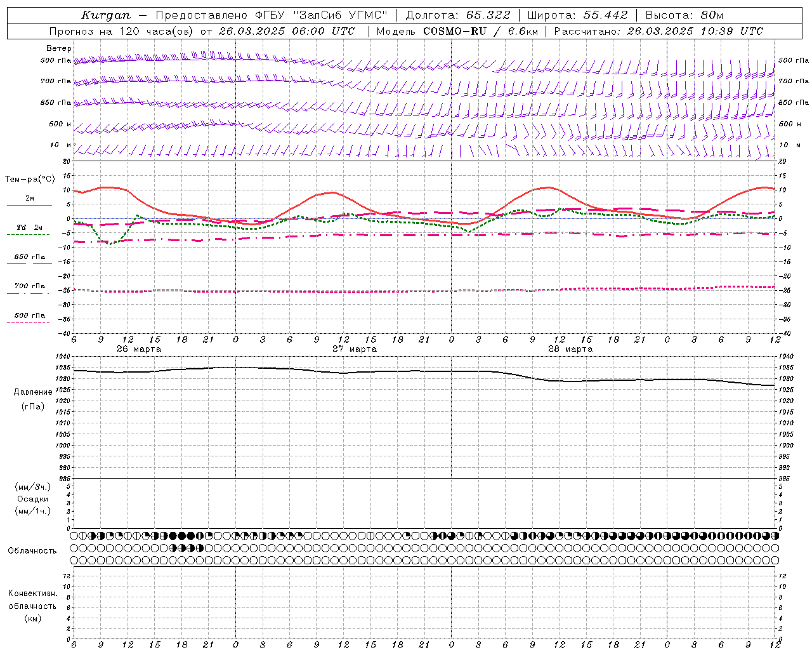Click the "Давление" pressure panel label

33,392
